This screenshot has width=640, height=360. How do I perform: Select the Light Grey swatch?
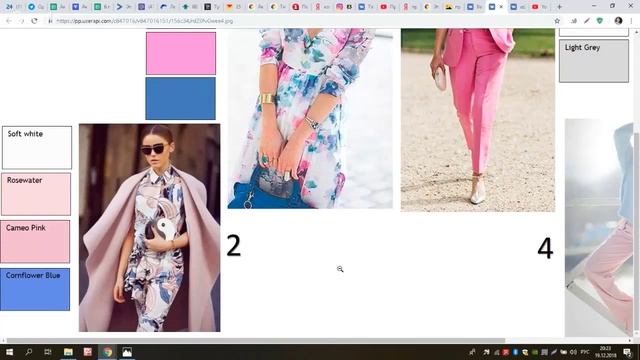pyautogui.click(x=594, y=61)
